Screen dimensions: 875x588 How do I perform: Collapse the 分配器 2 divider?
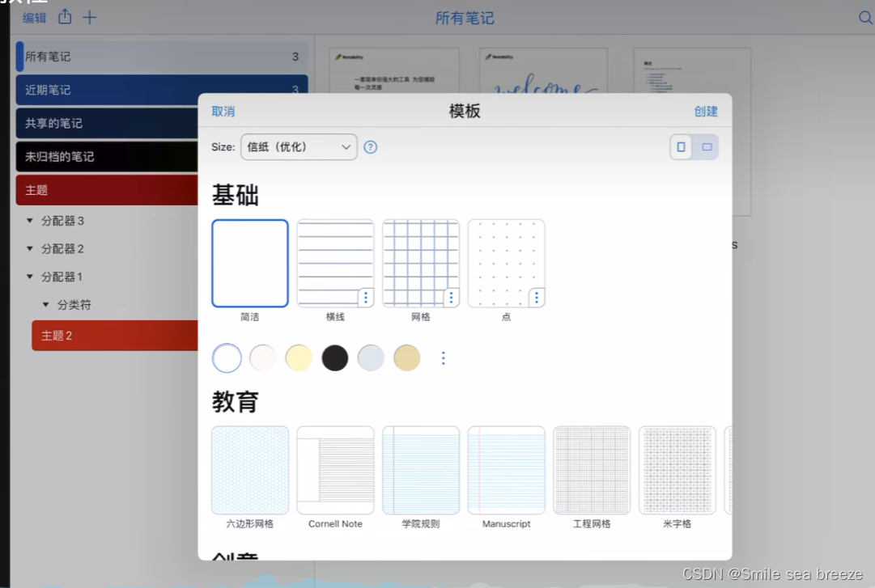tap(30, 248)
